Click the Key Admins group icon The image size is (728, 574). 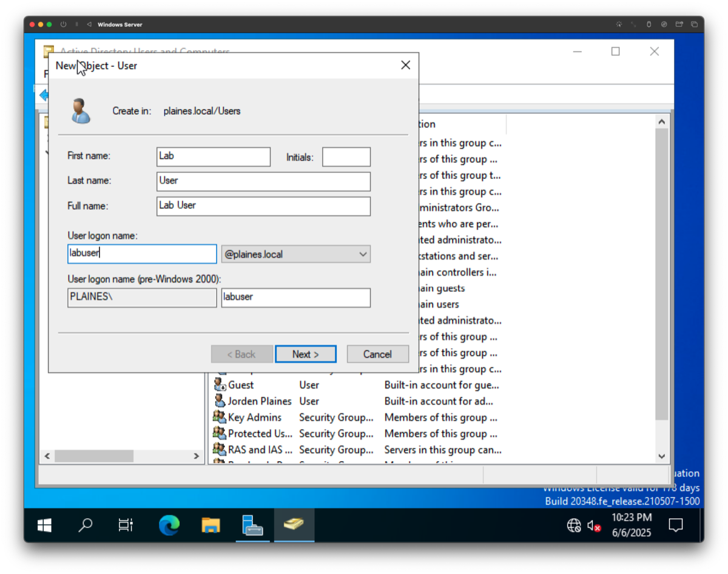pos(220,417)
